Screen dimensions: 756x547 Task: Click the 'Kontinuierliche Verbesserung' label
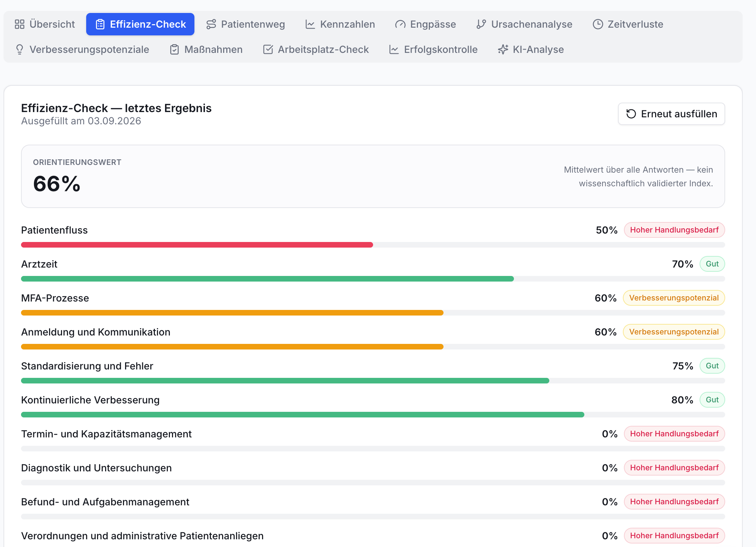pyautogui.click(x=90, y=400)
